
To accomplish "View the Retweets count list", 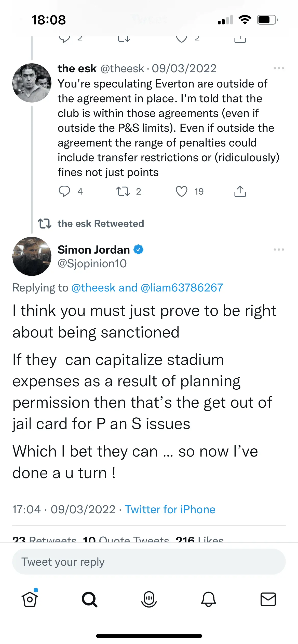I will tap(45, 539).
